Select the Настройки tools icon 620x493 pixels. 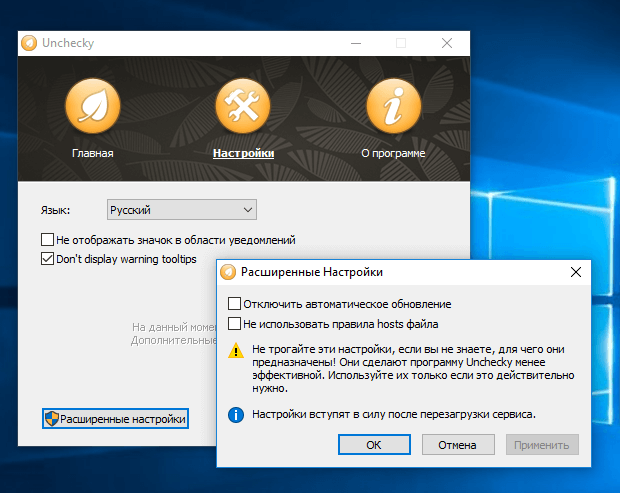[x=243, y=106]
